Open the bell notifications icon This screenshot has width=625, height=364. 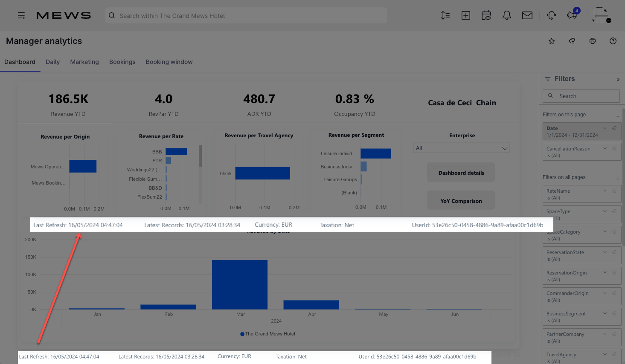click(x=507, y=16)
